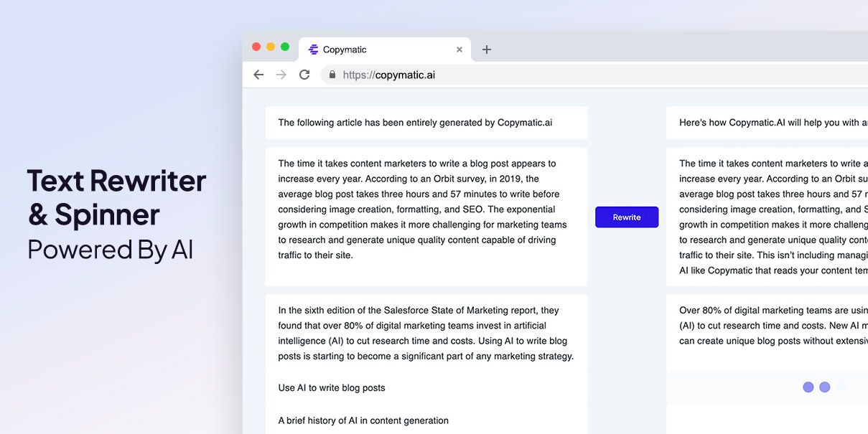Click the yellow window minimize dot
The image size is (868, 434).
271,47
